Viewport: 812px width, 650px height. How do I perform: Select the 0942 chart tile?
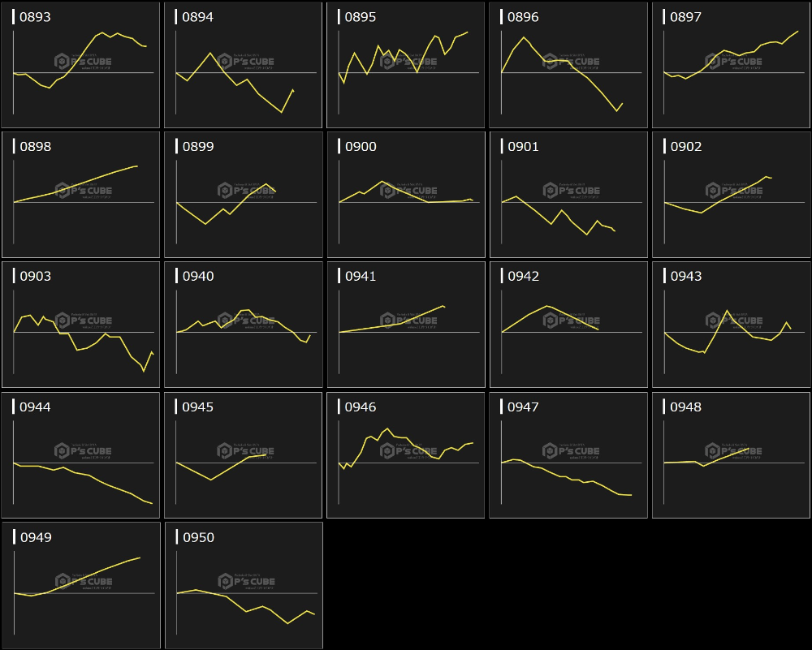[568, 325]
